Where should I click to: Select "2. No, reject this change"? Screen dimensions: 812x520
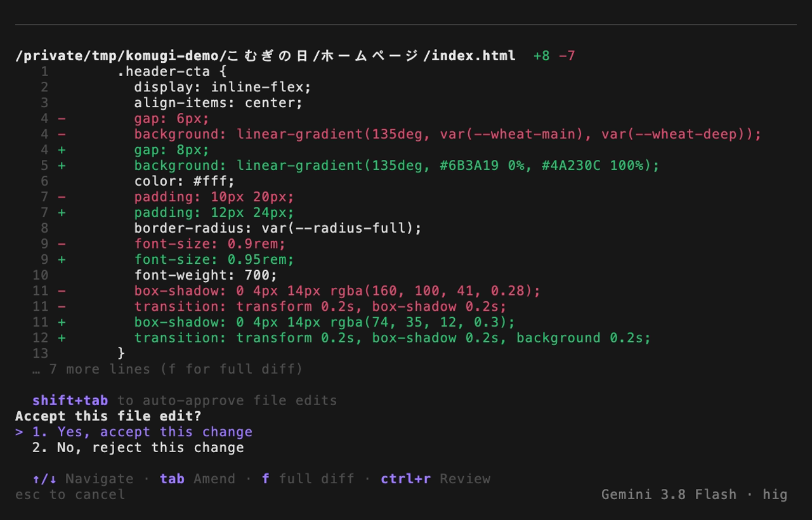(x=138, y=448)
